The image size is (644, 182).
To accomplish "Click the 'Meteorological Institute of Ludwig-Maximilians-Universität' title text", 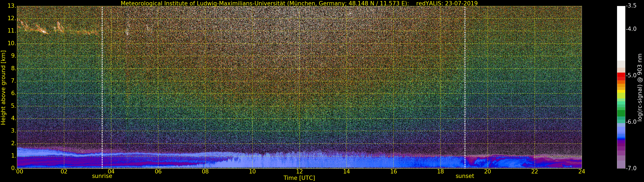I will pos(203,3).
